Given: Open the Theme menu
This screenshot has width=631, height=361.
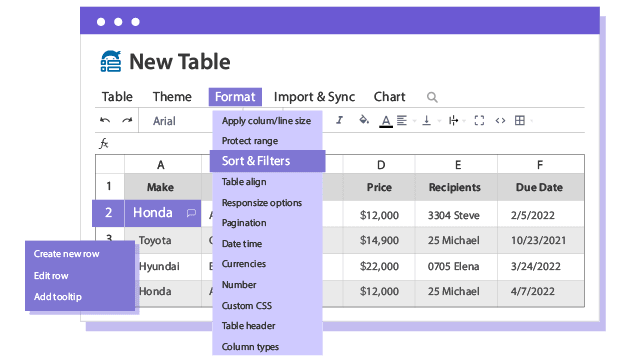Looking at the screenshot, I should click(172, 97).
